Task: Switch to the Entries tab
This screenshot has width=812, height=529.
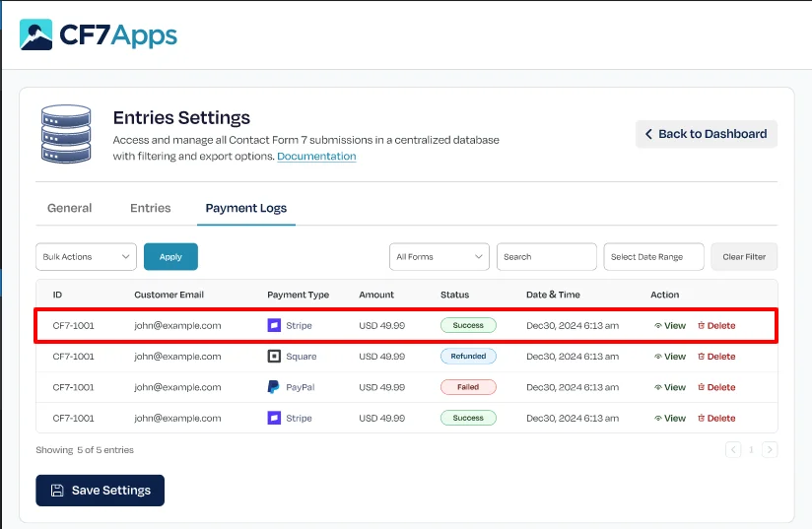Action: (x=150, y=208)
